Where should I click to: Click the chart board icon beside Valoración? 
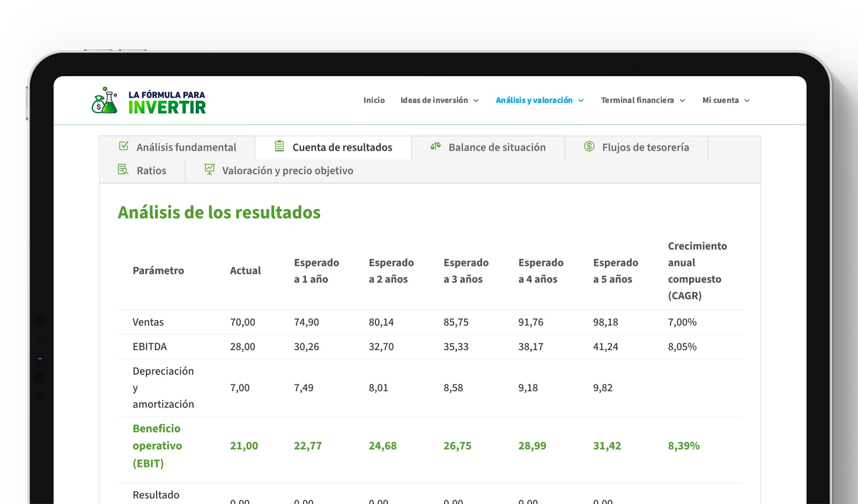(210, 169)
